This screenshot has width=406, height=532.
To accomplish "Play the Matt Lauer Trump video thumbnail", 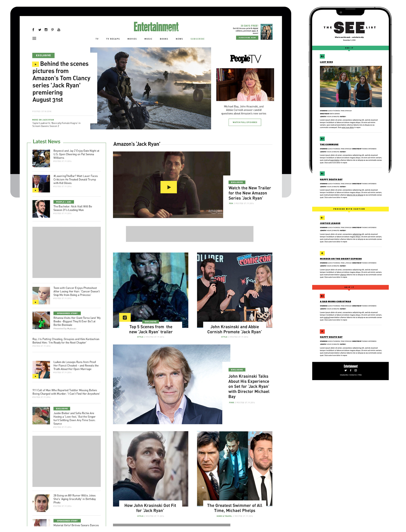I will pyautogui.click(x=35, y=190).
